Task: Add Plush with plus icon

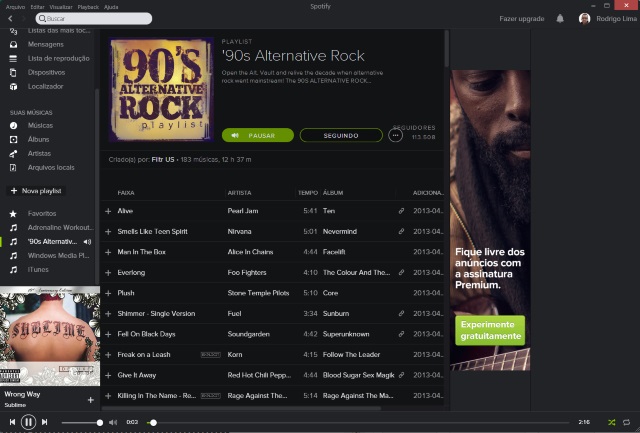Action: pyautogui.click(x=108, y=293)
